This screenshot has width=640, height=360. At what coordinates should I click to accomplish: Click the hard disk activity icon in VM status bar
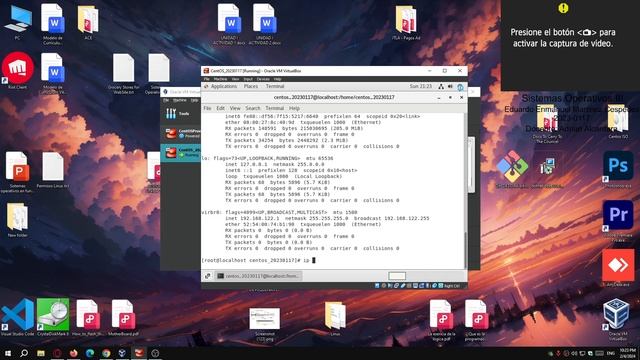(x=377, y=286)
